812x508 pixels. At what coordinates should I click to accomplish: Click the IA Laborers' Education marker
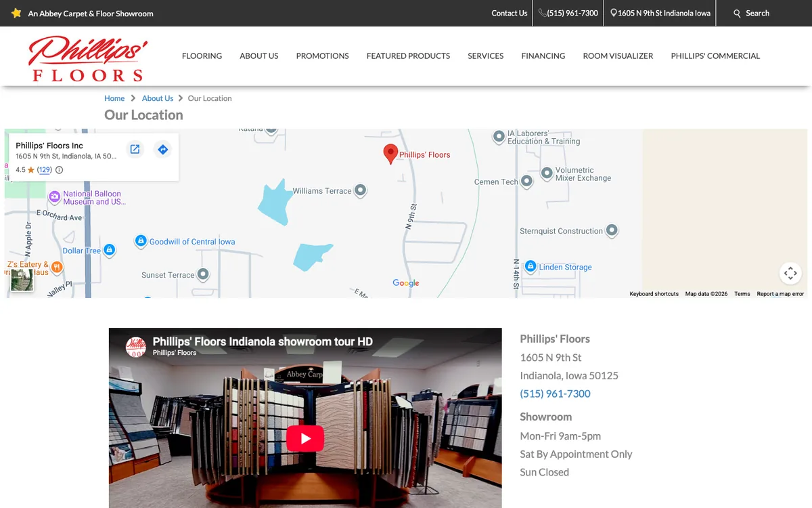[x=499, y=137]
